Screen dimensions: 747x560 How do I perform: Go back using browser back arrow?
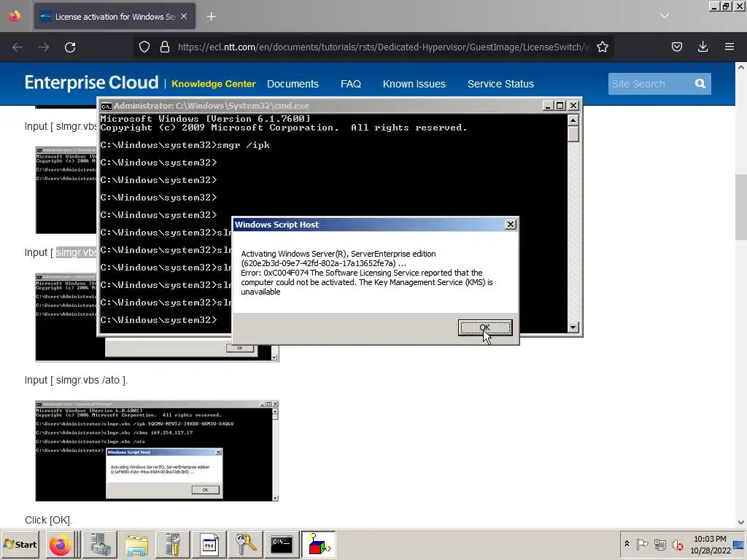point(18,47)
